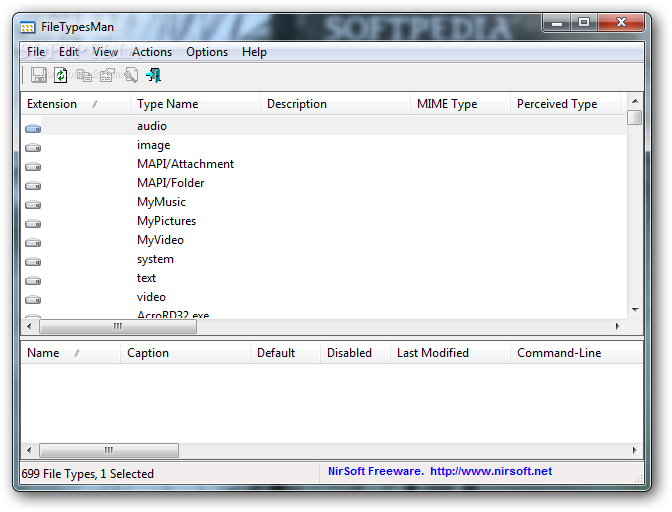This screenshot has width=672, height=512.
Task: Click the icon beside MyPictures row
Action: (x=33, y=224)
